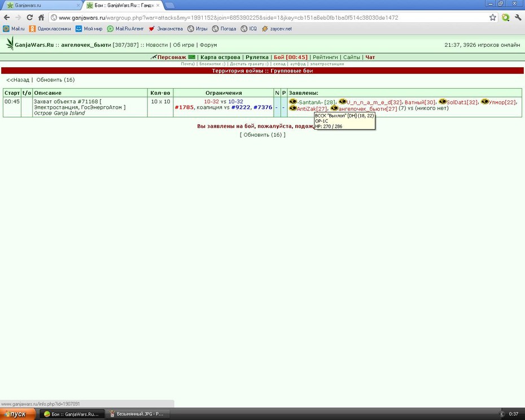Open player U_n_n_a_m_e_d[32] profile
This screenshot has height=420, width=525.
click(374, 102)
